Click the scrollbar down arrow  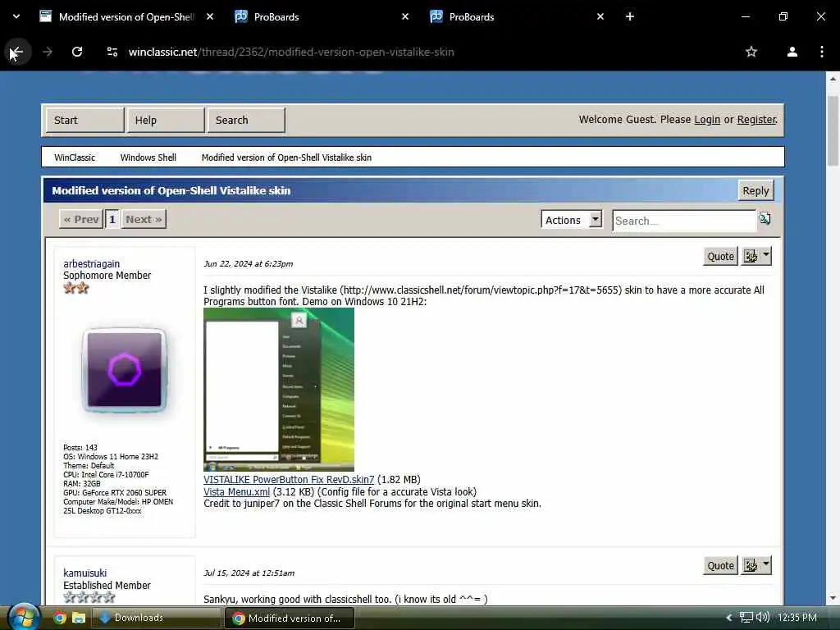(x=833, y=598)
